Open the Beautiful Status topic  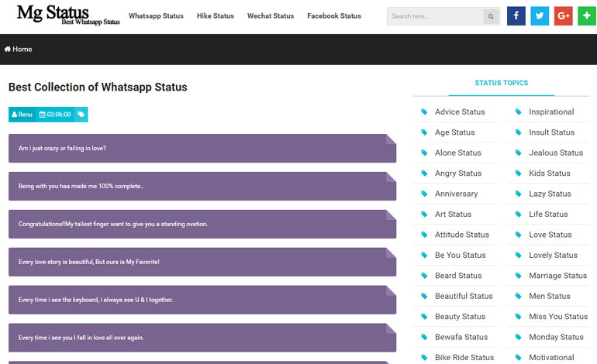tap(464, 296)
